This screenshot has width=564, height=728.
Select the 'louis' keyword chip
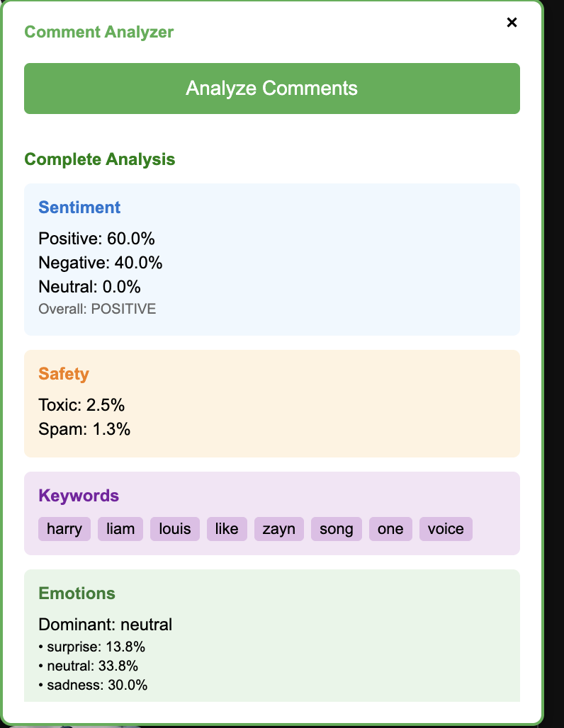tap(174, 528)
